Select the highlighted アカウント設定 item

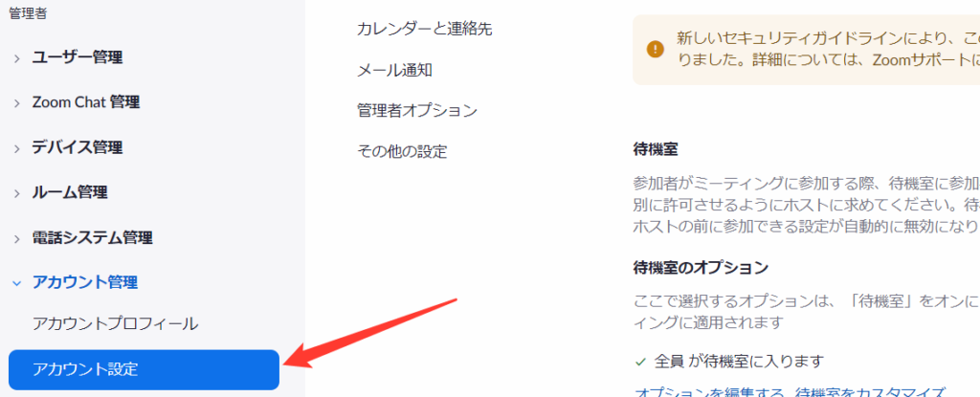144,369
